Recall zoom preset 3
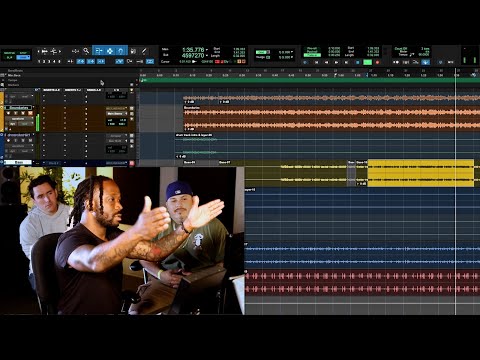480x360 pixels. coord(49,61)
